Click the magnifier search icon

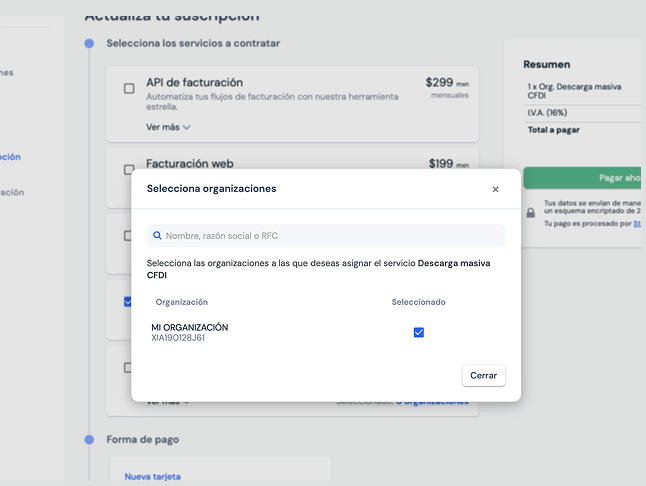tap(157, 236)
